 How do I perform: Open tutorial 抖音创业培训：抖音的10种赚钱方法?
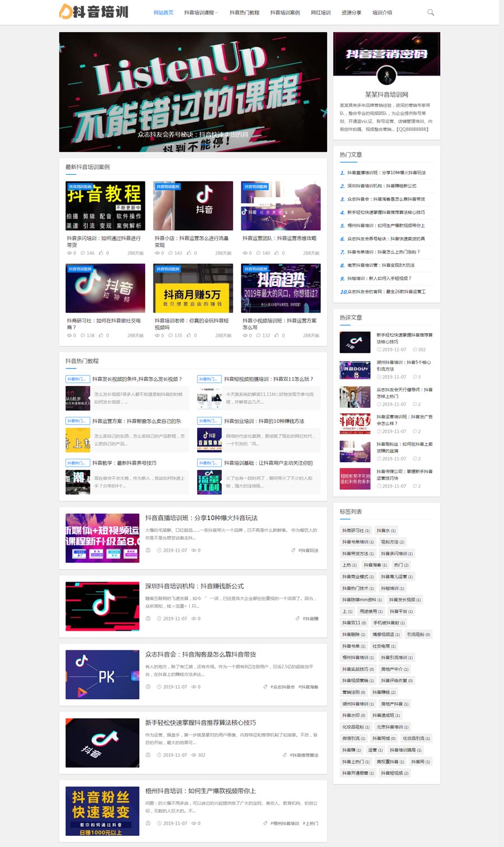(264, 421)
